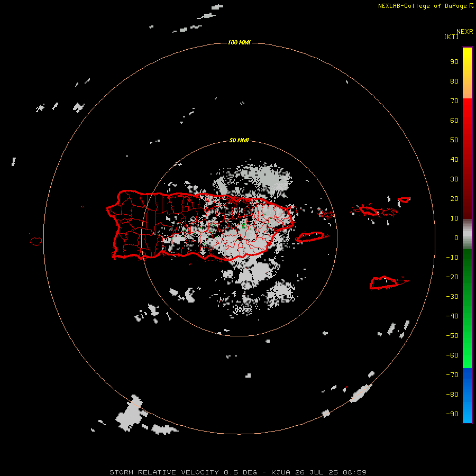Image resolution: width=476 pixels, height=476 pixels.
Task: Click the 60 value on the velocity scale
Action: pos(454,121)
